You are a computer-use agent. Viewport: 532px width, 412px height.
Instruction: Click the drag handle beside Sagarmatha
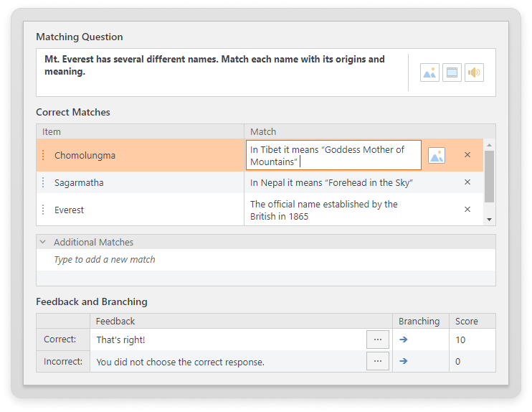[43, 183]
